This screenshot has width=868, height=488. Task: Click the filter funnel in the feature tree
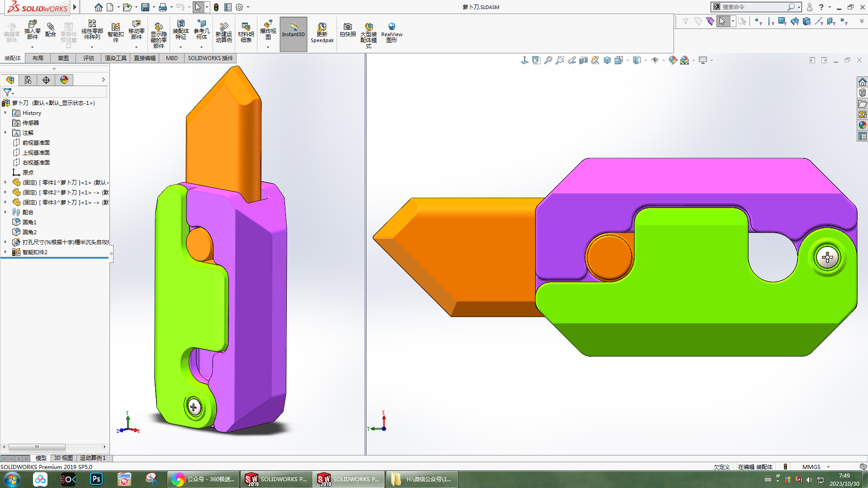point(8,92)
